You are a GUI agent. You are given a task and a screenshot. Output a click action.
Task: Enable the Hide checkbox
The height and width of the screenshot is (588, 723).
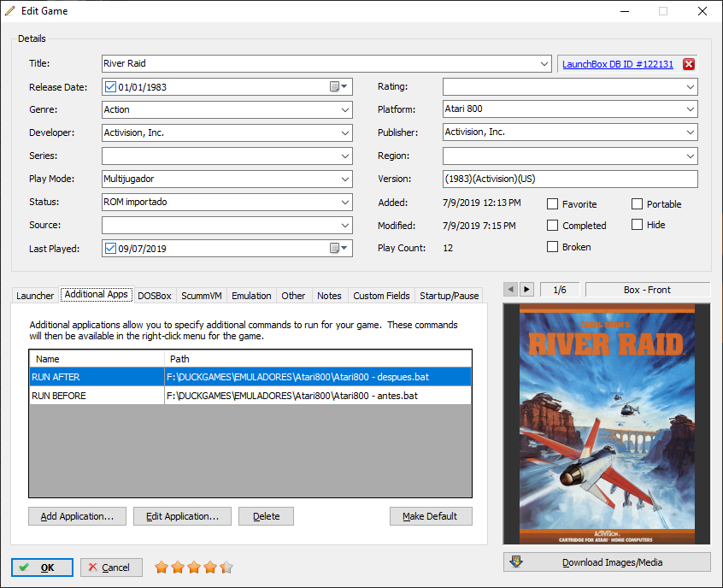pyautogui.click(x=637, y=225)
